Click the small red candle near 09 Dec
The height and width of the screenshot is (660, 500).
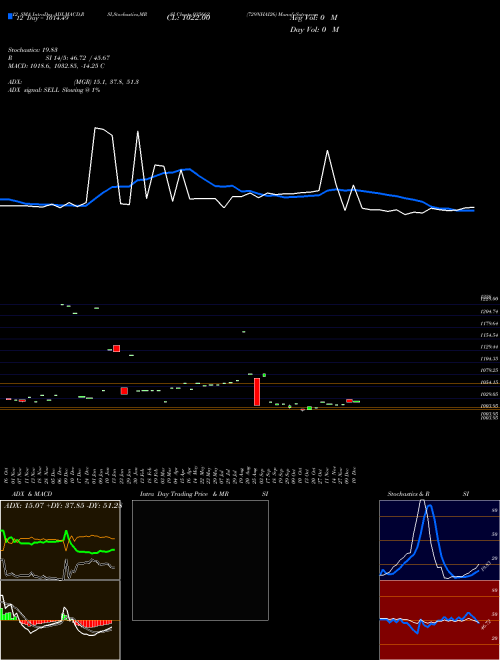(x=349, y=401)
